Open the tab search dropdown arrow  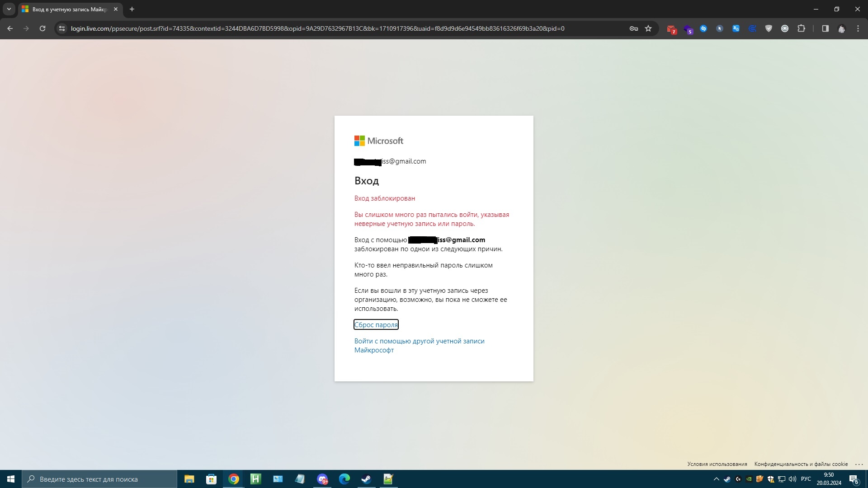9,9
